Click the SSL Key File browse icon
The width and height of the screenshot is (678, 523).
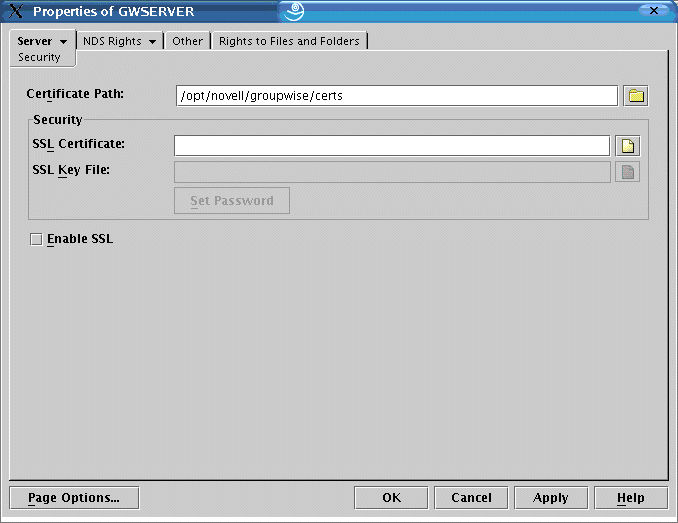pyautogui.click(x=627, y=172)
